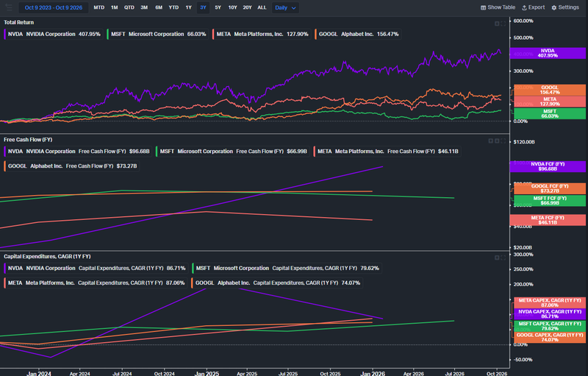This screenshot has height=376, width=588.
Task: Click the Jan 2026 x-axis label
Action: tap(373, 374)
